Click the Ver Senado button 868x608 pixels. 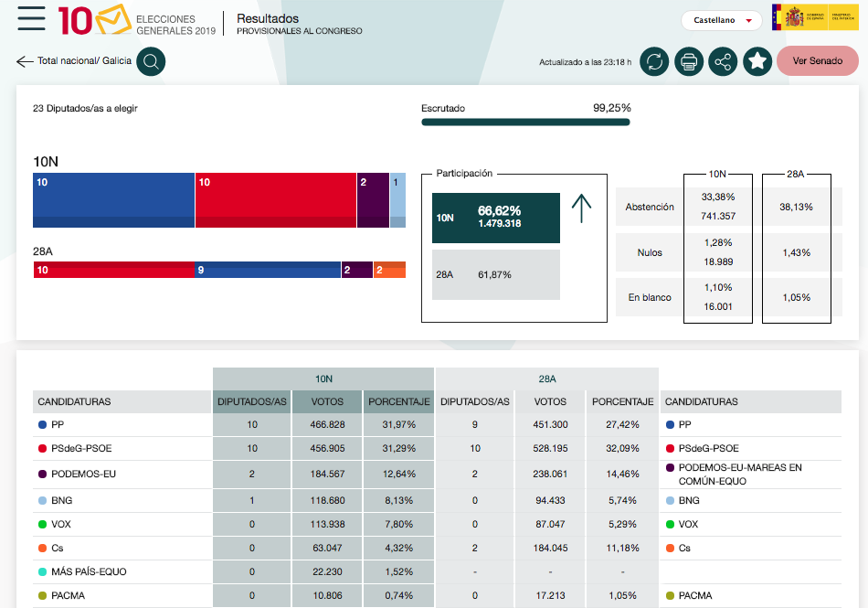click(817, 61)
